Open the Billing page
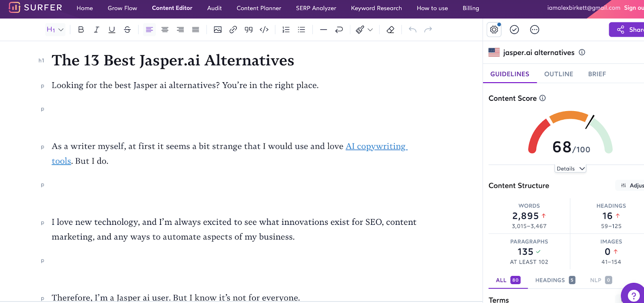Screen dimensions: 644x303 pyautogui.click(x=471, y=8)
